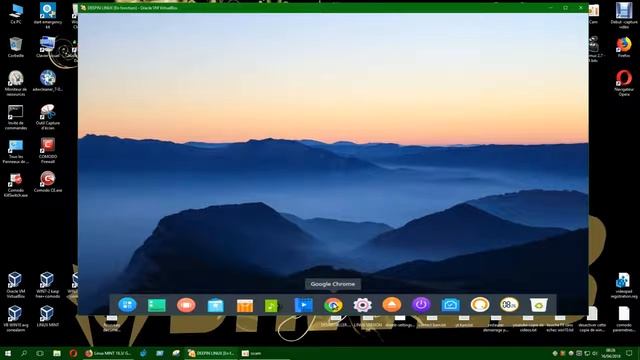640x360 pixels.
Task: Open Corbeille recycle bin on desktop
Action: click(x=16, y=47)
